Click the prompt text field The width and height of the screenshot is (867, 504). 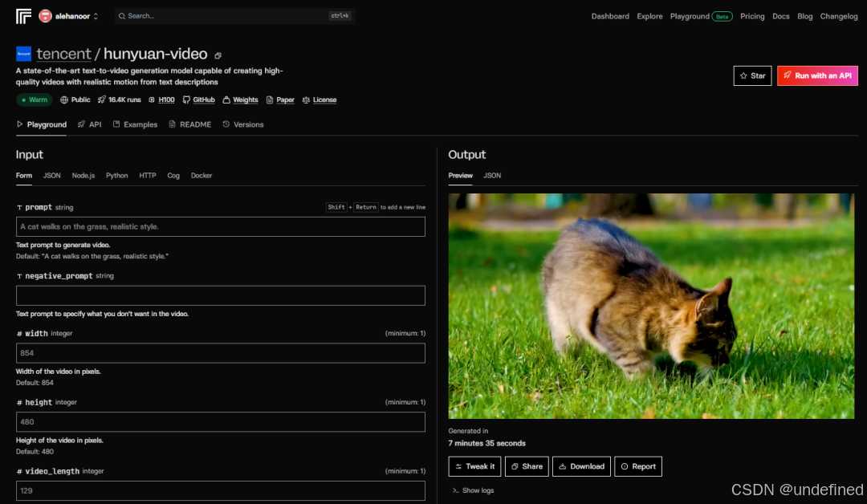(221, 226)
